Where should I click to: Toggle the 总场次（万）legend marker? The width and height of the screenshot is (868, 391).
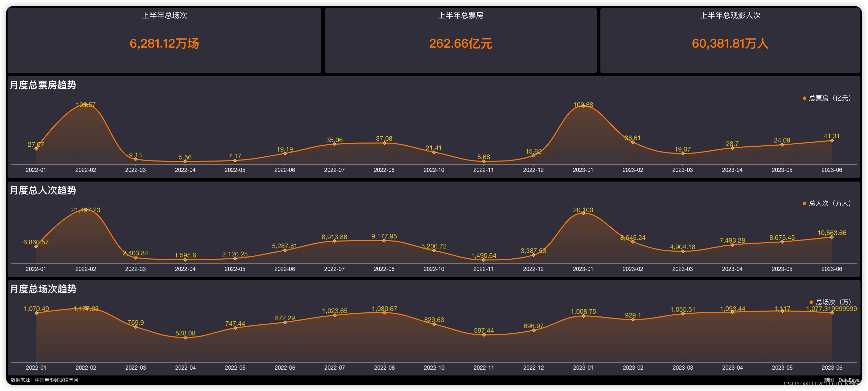coord(811,302)
